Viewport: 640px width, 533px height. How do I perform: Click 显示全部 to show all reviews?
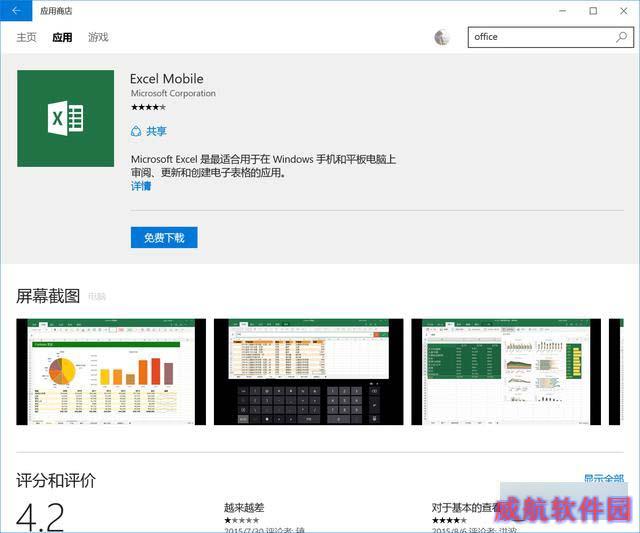coord(604,478)
